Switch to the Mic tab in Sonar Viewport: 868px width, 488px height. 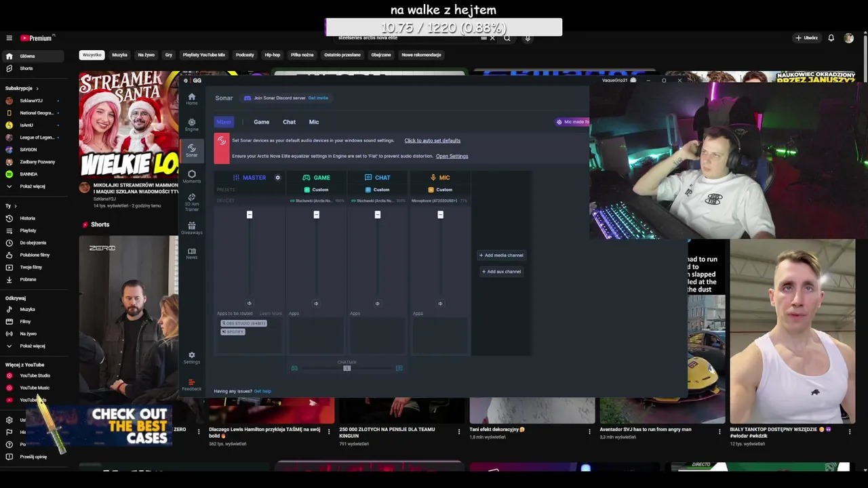(x=314, y=122)
